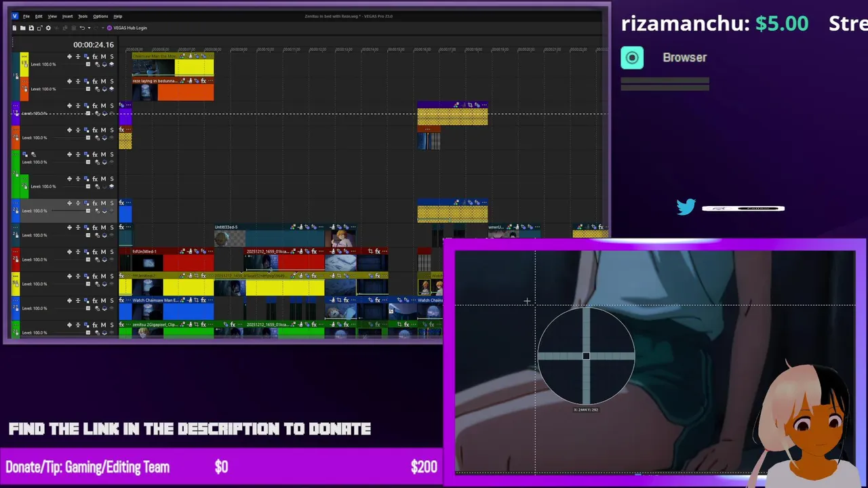
Task: Click the Project Properties gear icon
Action: pos(47,28)
